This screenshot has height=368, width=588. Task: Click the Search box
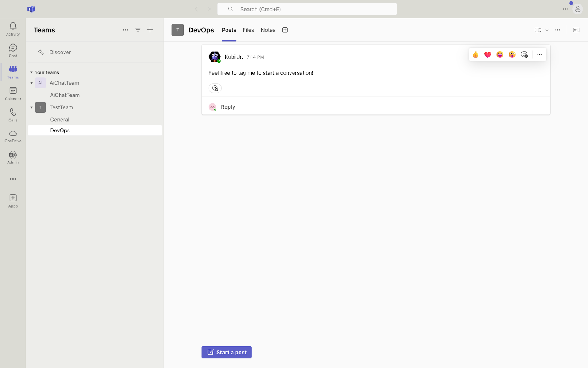307,9
